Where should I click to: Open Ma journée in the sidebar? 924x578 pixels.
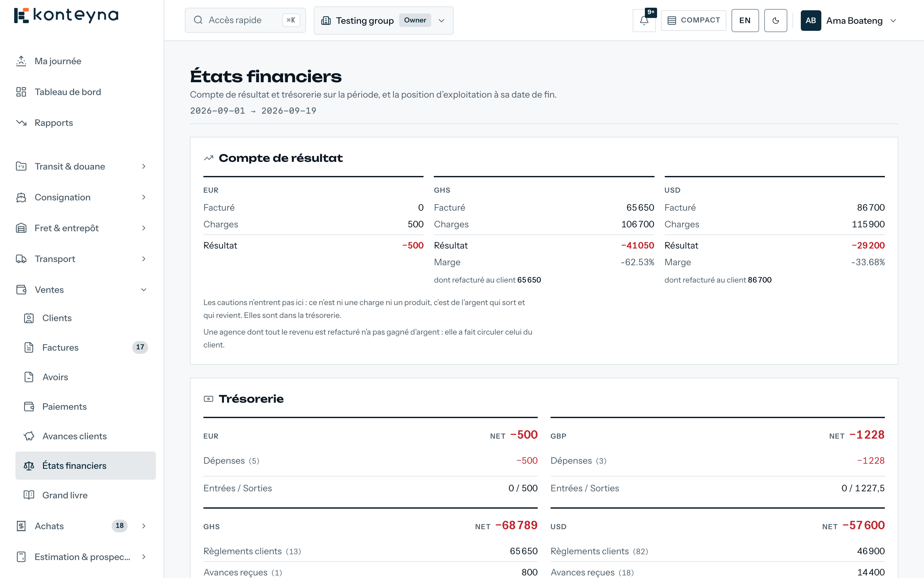[86, 61]
